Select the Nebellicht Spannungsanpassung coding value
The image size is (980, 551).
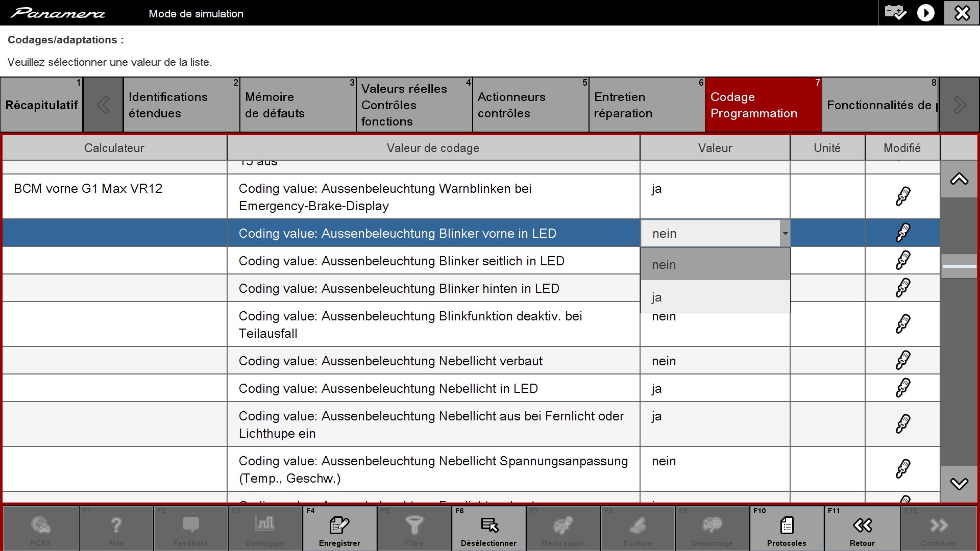(x=433, y=469)
